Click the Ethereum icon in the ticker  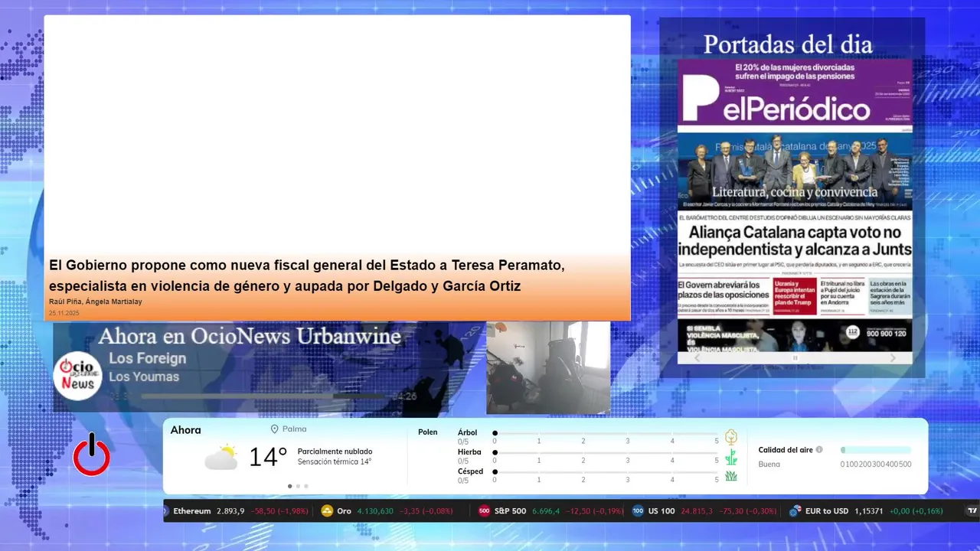[x=165, y=511]
